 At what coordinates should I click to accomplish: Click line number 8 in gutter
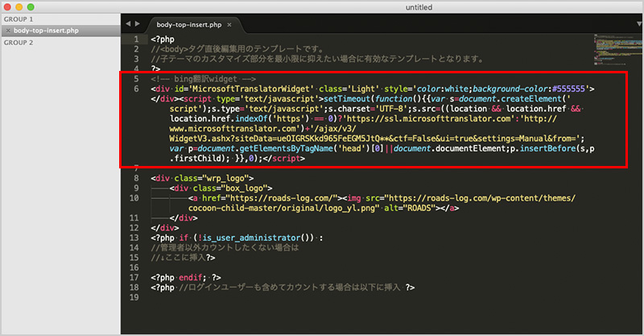click(x=136, y=178)
